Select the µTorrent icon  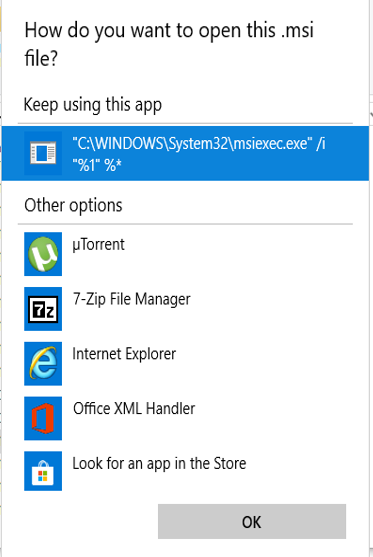43,254
